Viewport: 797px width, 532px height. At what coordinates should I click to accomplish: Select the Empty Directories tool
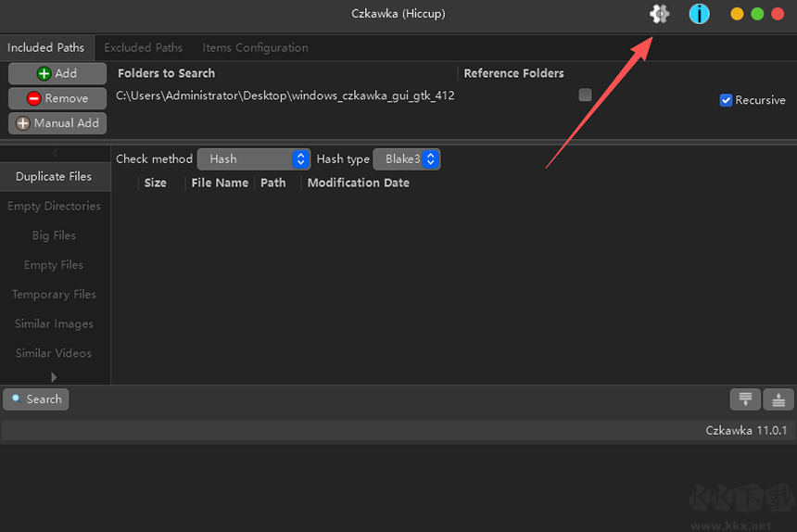coord(54,206)
